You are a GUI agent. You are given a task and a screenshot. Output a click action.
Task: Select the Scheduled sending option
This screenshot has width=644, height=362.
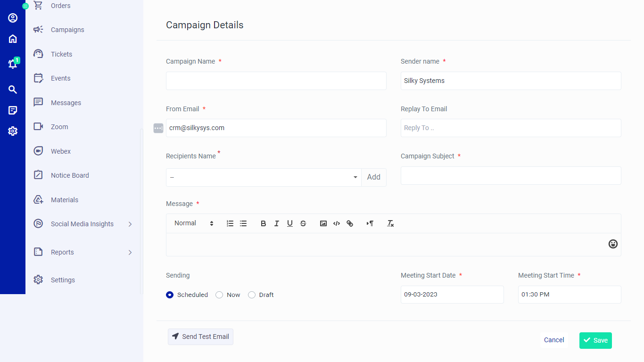point(170,294)
